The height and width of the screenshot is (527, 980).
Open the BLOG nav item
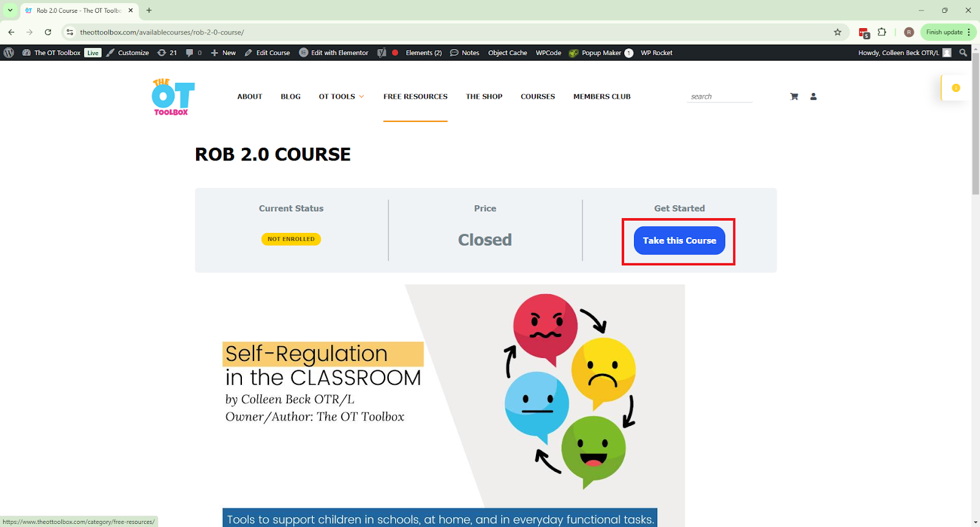pyautogui.click(x=291, y=97)
